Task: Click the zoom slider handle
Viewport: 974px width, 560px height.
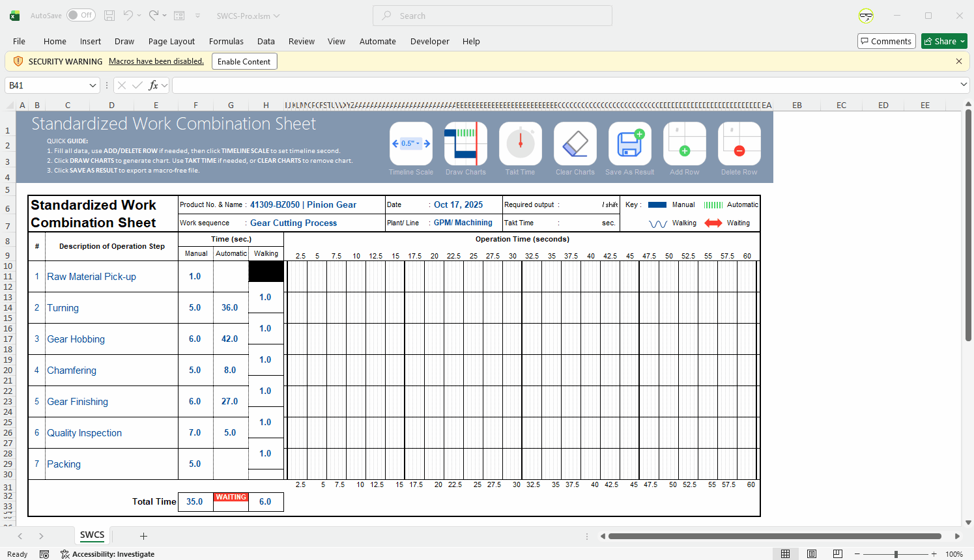Action: (896, 554)
